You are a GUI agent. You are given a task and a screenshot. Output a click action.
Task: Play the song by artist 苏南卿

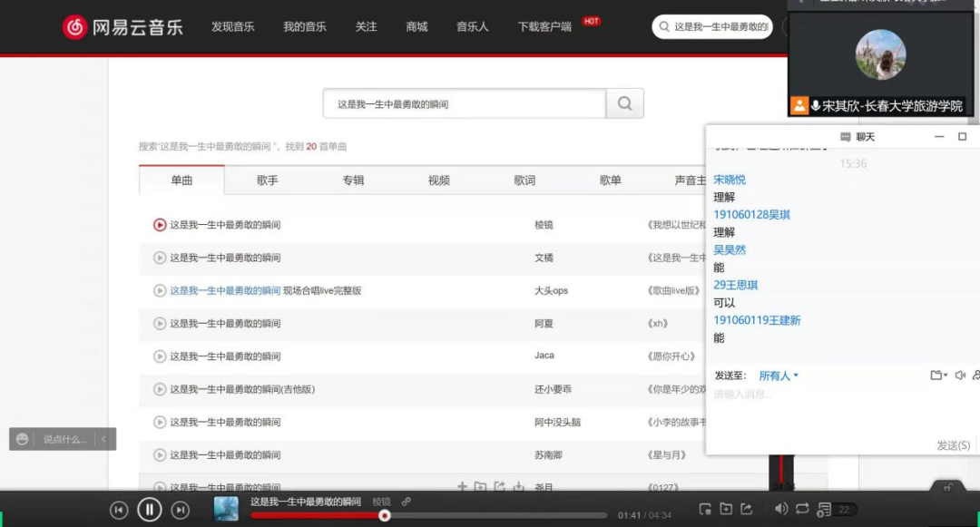point(160,455)
